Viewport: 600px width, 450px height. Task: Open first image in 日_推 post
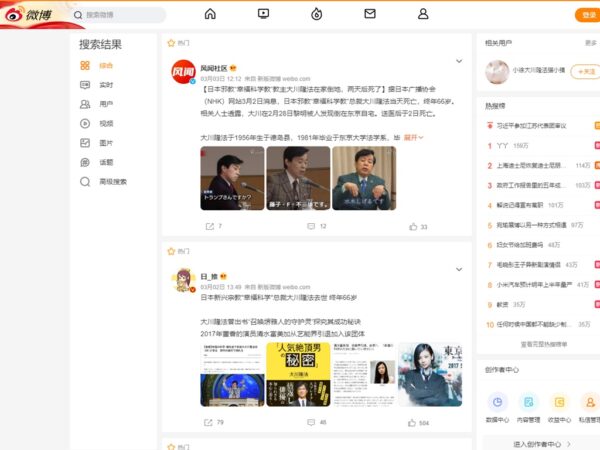(232, 374)
